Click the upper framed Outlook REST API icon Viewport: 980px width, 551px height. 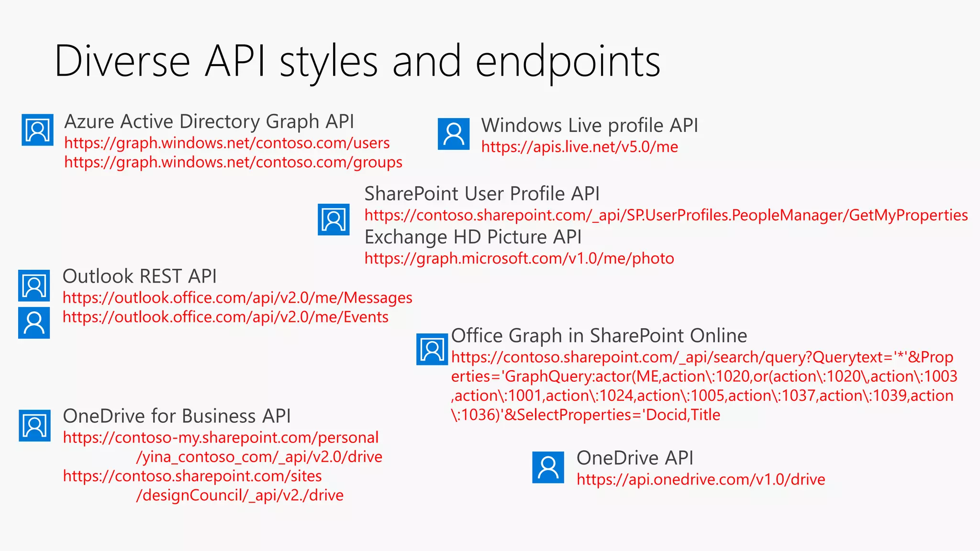[34, 286]
